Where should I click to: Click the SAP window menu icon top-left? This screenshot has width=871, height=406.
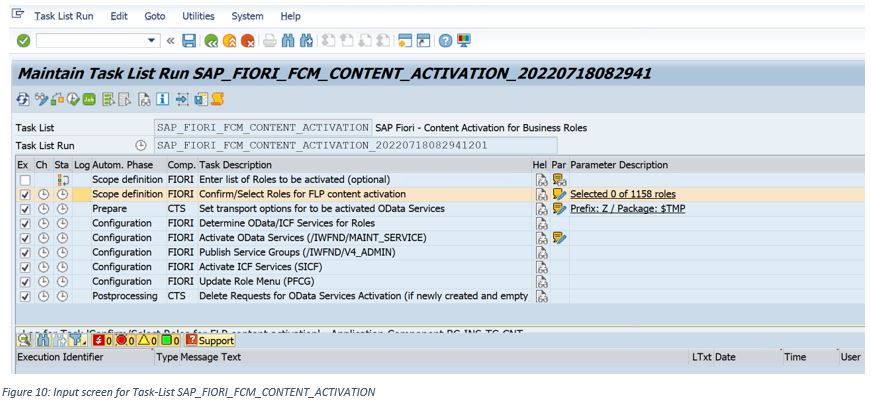pos(17,14)
